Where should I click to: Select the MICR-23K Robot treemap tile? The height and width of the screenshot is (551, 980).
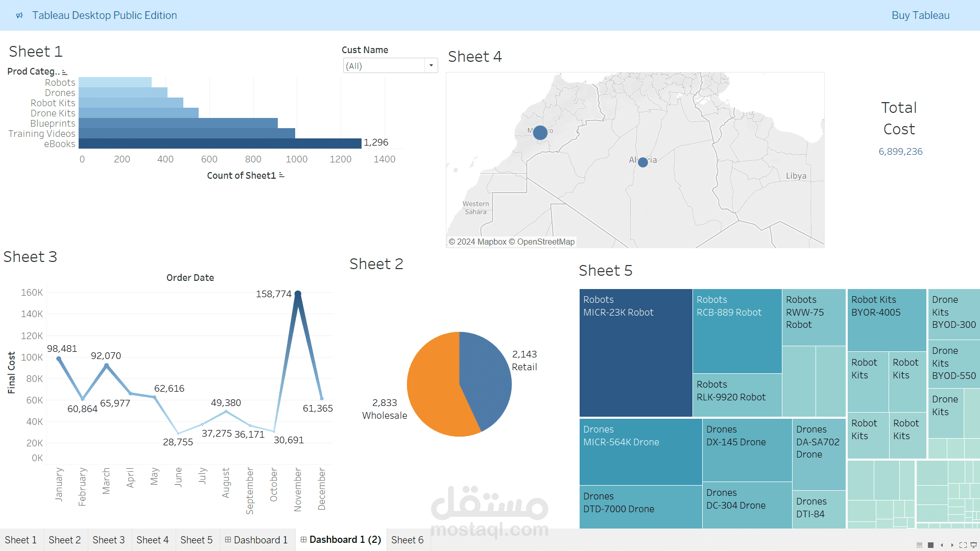tap(636, 353)
